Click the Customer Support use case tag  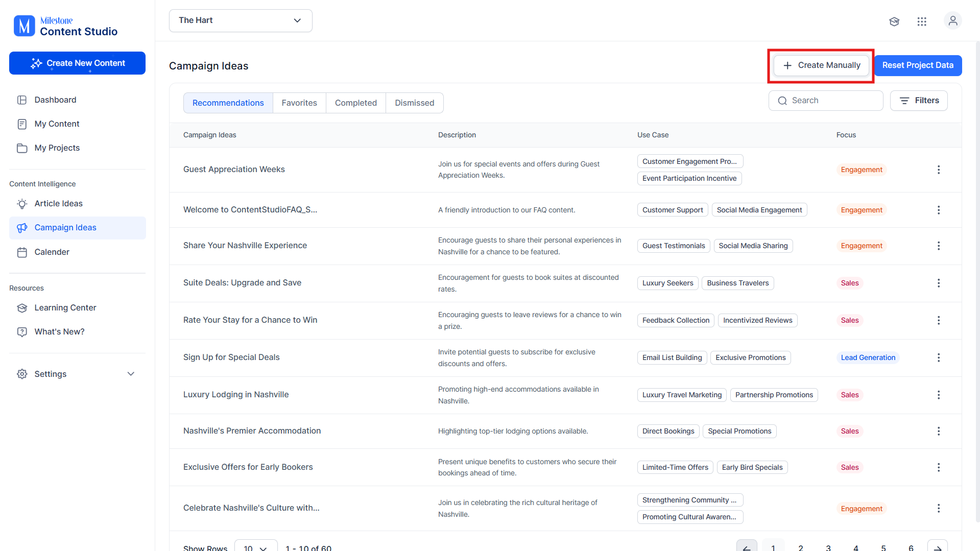point(673,210)
